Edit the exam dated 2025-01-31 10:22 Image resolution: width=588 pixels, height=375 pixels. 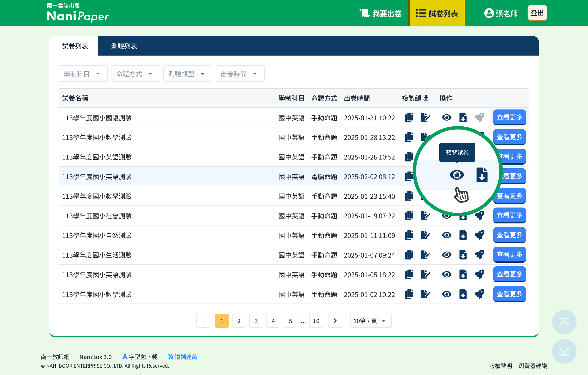[425, 117]
